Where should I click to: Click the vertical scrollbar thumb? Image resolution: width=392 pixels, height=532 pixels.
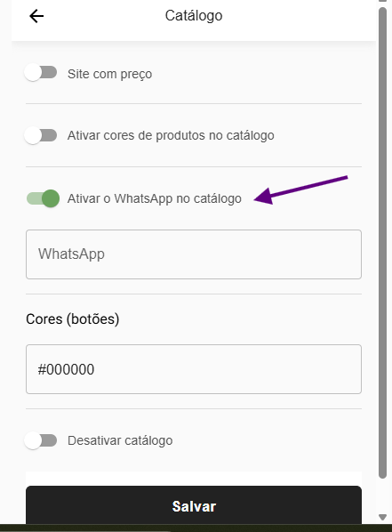(382, 243)
